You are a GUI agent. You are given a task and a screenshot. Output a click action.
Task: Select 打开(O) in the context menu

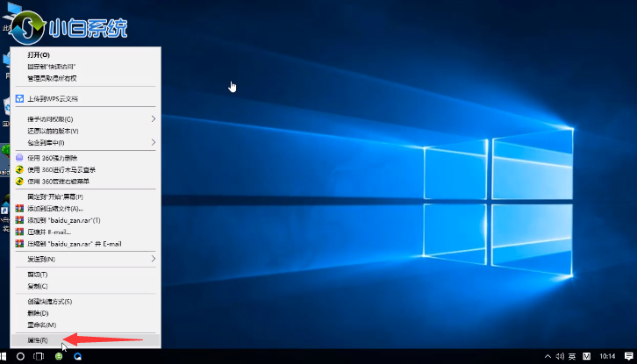(x=39, y=55)
